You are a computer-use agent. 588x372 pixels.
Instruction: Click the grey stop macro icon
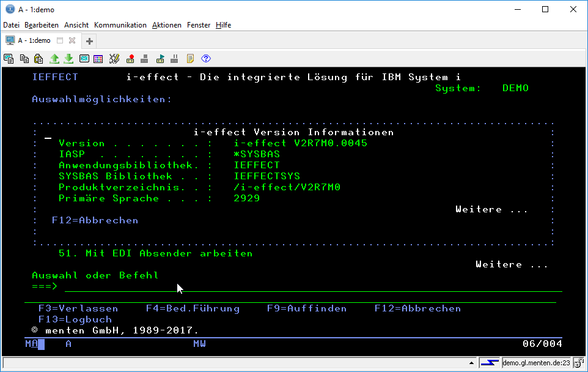tap(144, 59)
